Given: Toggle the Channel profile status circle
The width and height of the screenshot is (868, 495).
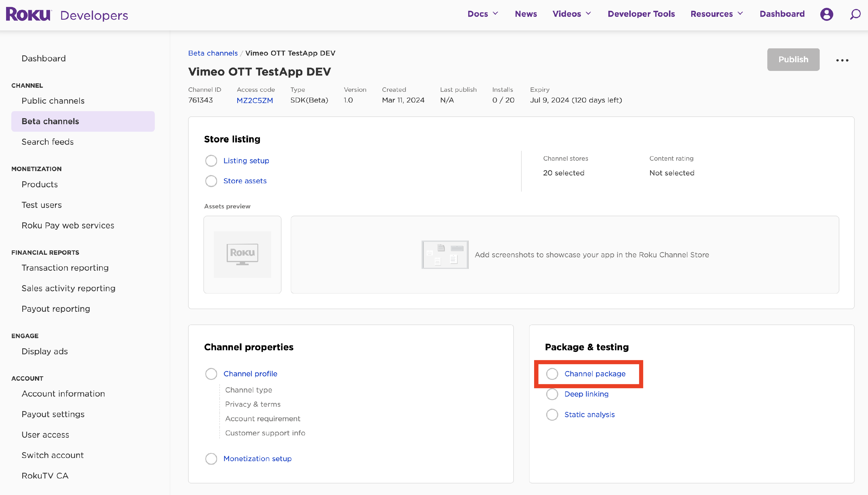Looking at the screenshot, I should (211, 374).
